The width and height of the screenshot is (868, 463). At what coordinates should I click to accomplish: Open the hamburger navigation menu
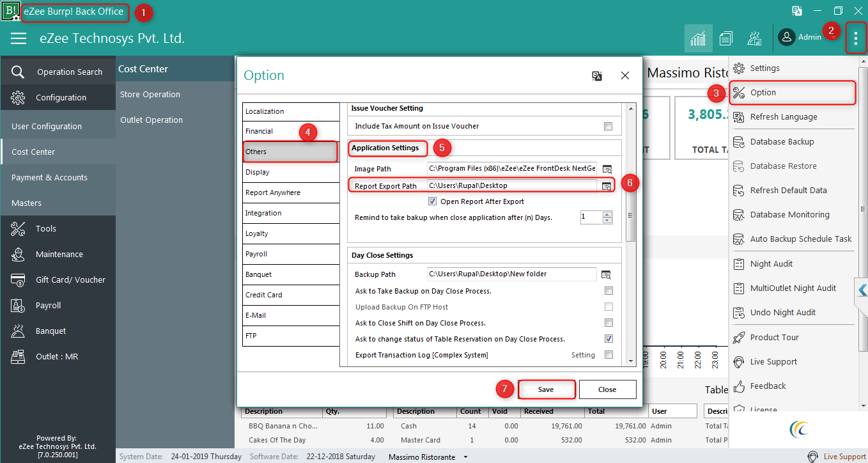coord(19,38)
